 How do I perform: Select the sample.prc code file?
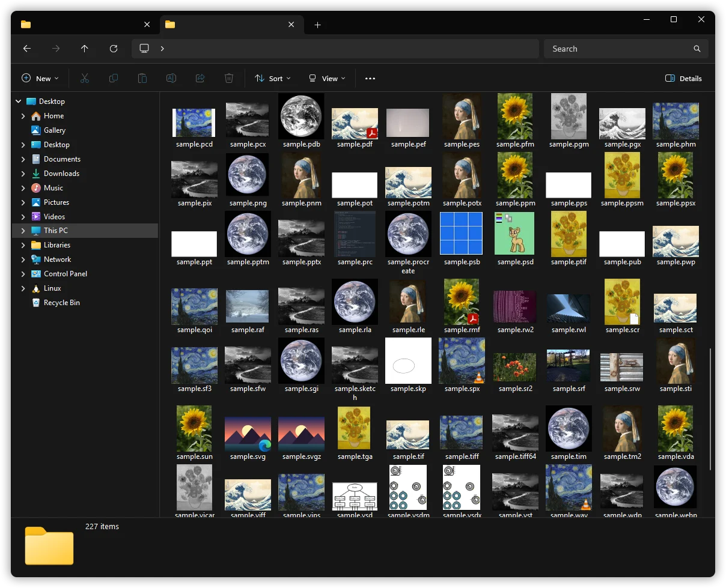click(x=355, y=234)
